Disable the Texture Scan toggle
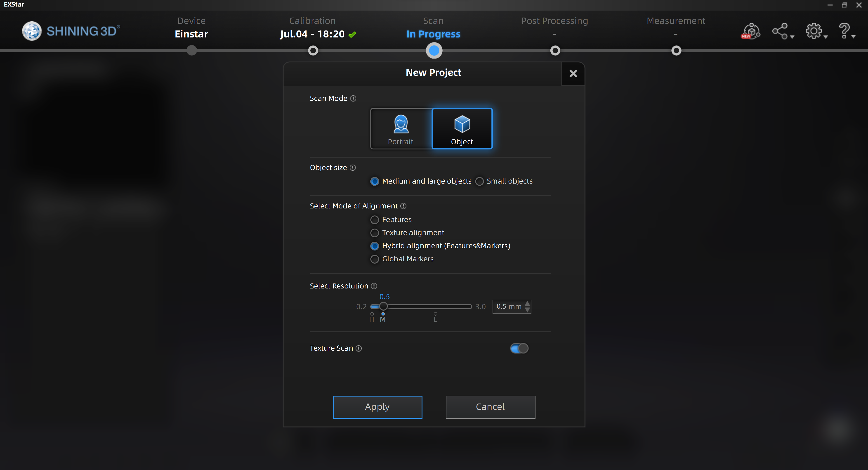868x470 pixels. (519, 348)
